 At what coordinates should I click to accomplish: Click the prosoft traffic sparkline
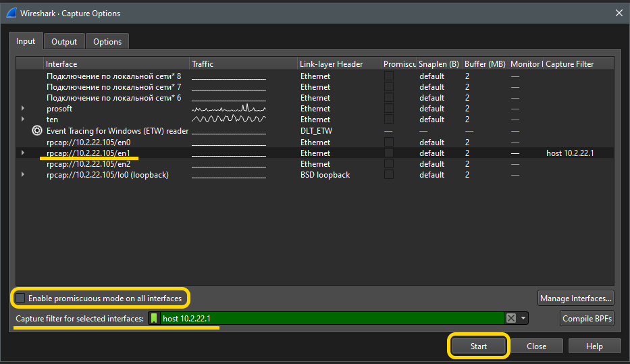click(229, 108)
